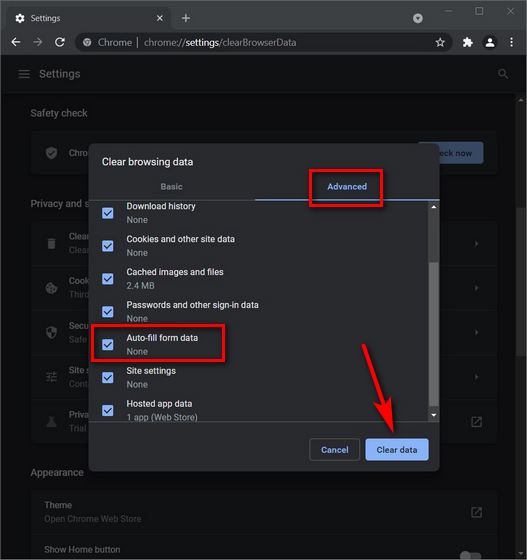This screenshot has width=527, height=560.
Task: Click the Extensions puzzle icon
Action: point(467,42)
